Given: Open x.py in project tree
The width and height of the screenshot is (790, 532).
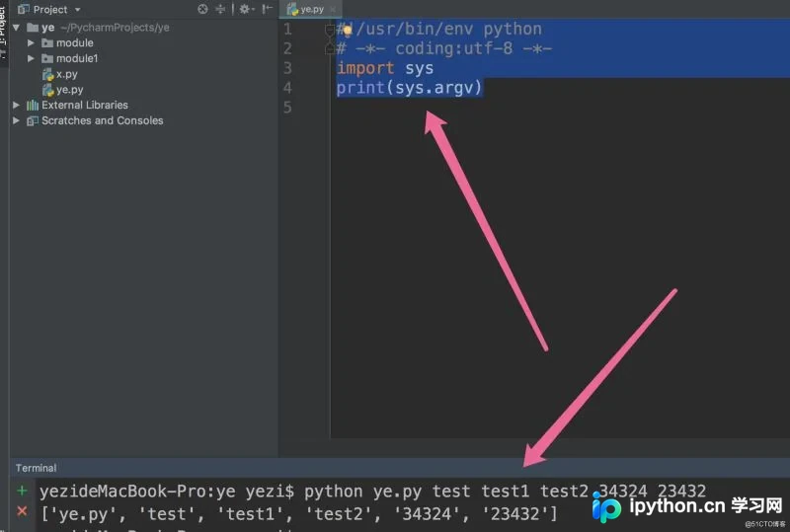Looking at the screenshot, I should point(60,74).
